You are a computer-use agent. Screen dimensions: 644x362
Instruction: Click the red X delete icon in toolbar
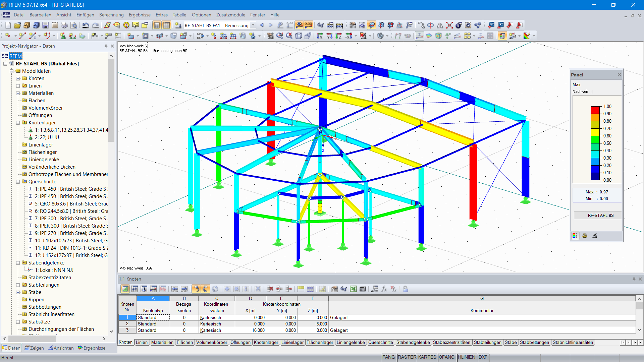click(x=449, y=25)
